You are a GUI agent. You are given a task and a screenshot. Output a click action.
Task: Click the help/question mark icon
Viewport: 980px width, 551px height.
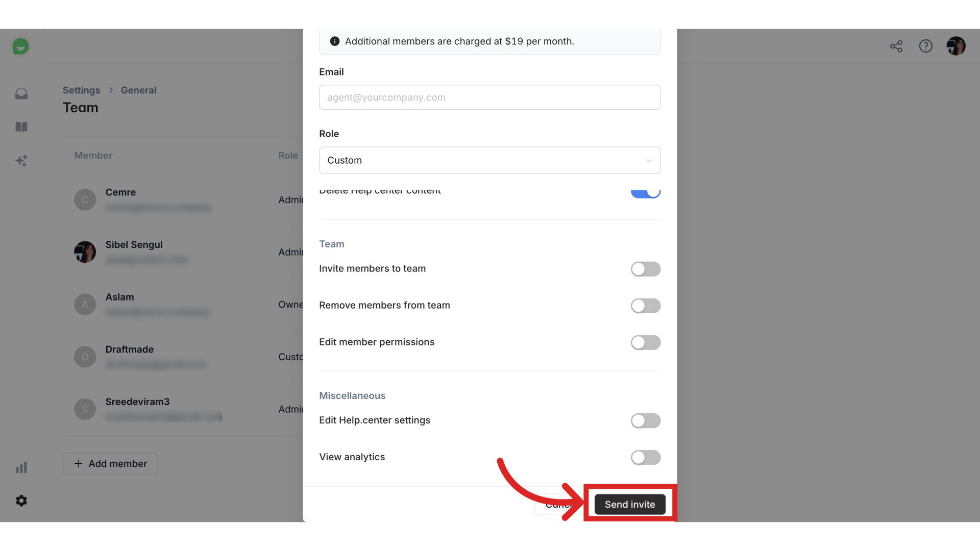coord(925,46)
